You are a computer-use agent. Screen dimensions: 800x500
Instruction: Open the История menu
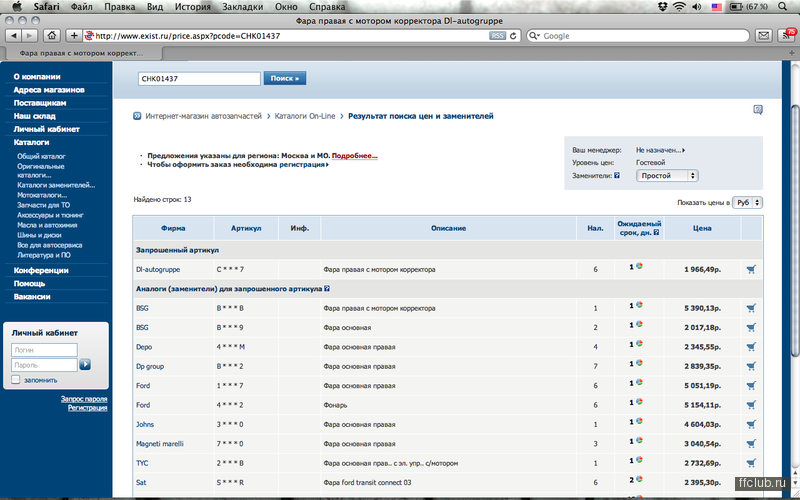point(192,7)
